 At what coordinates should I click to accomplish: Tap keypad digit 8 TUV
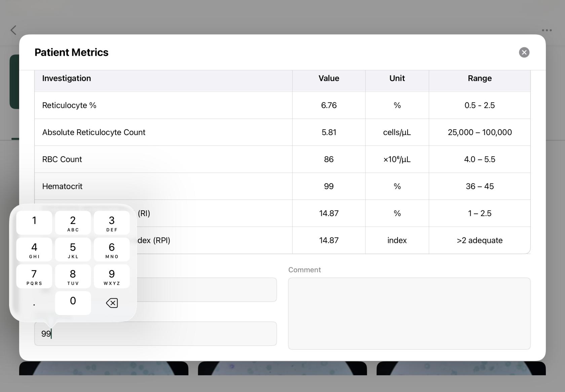point(73,276)
